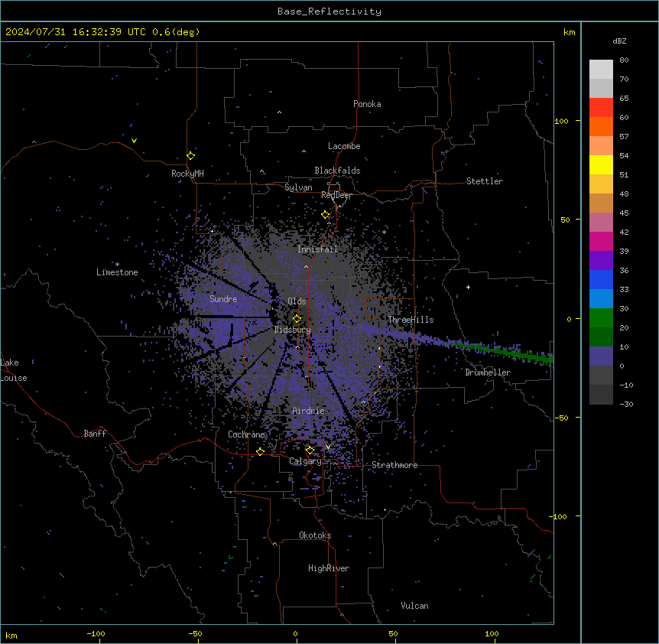Select the Vulcan label

415,606
